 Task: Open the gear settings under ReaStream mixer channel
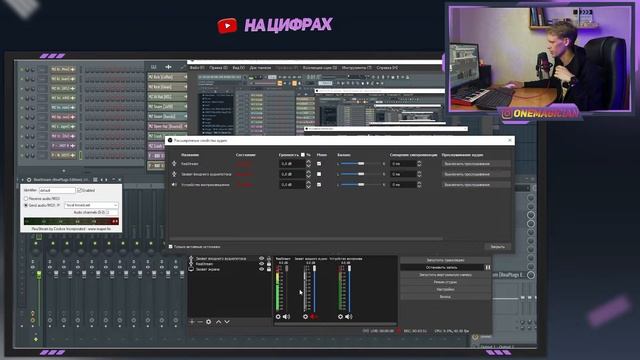[x=278, y=316]
